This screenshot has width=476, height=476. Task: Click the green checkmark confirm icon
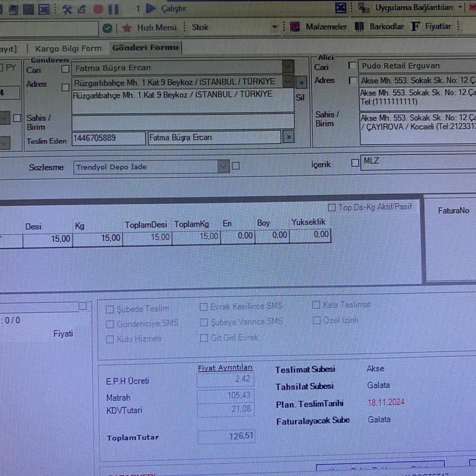point(107,28)
